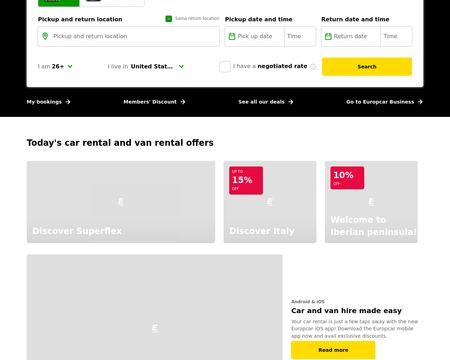Click the Read more button
The image size is (450, 360).
333,350
